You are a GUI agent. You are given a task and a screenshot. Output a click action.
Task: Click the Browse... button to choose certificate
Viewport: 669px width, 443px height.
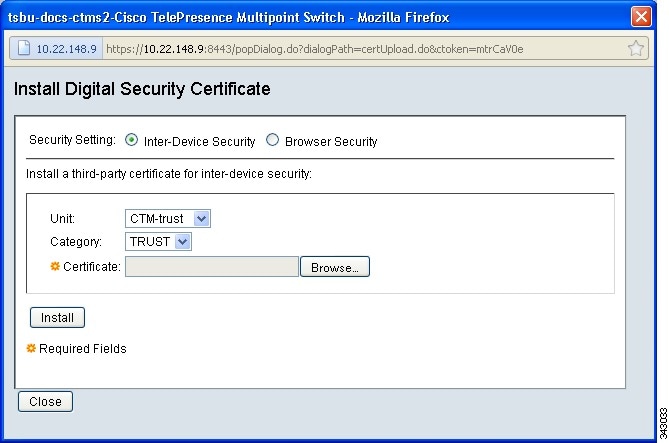(x=335, y=267)
